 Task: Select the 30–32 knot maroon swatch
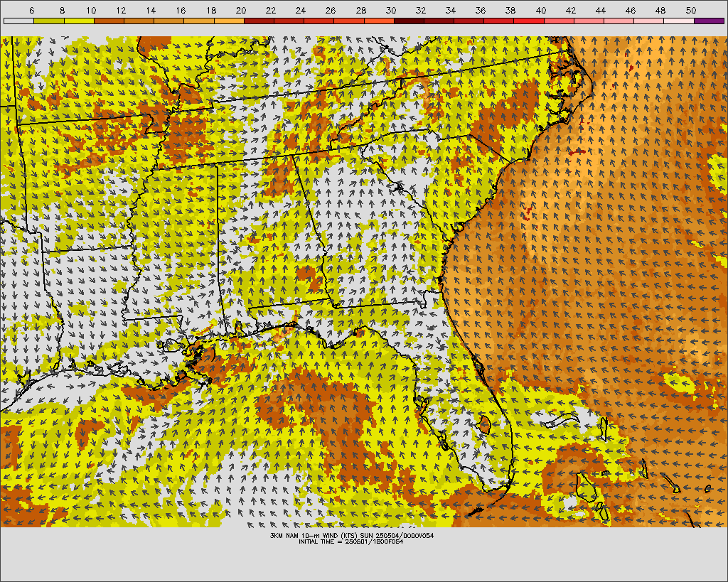coord(409,21)
